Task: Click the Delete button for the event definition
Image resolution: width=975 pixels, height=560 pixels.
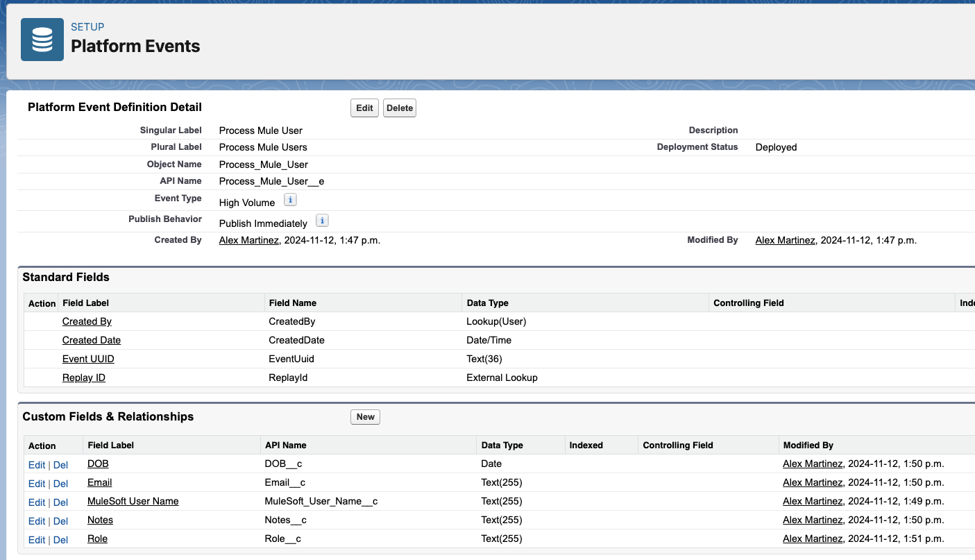Action: pyautogui.click(x=399, y=108)
